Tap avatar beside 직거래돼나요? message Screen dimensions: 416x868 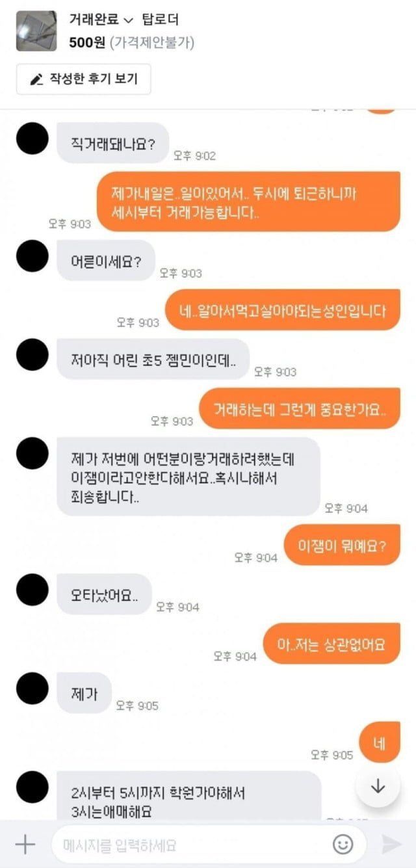pos(32,138)
